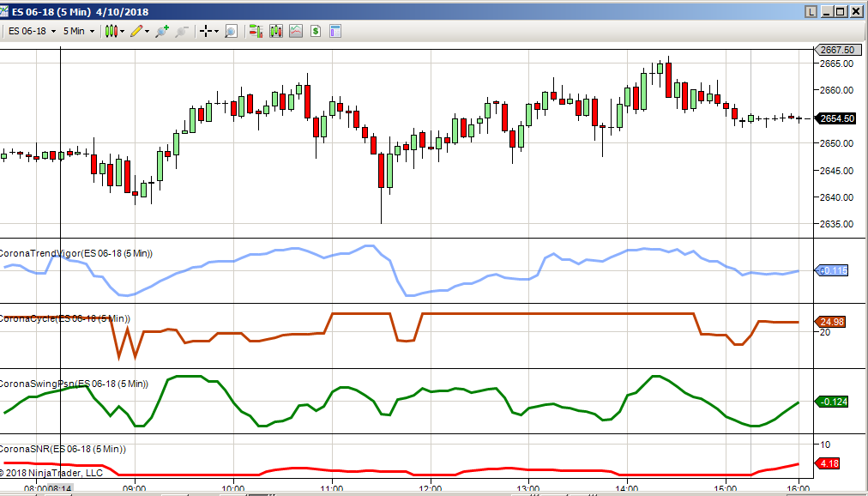The height and width of the screenshot is (496, 868).
Task: Activate the zoom frame magnifier icon
Action: pos(232,31)
